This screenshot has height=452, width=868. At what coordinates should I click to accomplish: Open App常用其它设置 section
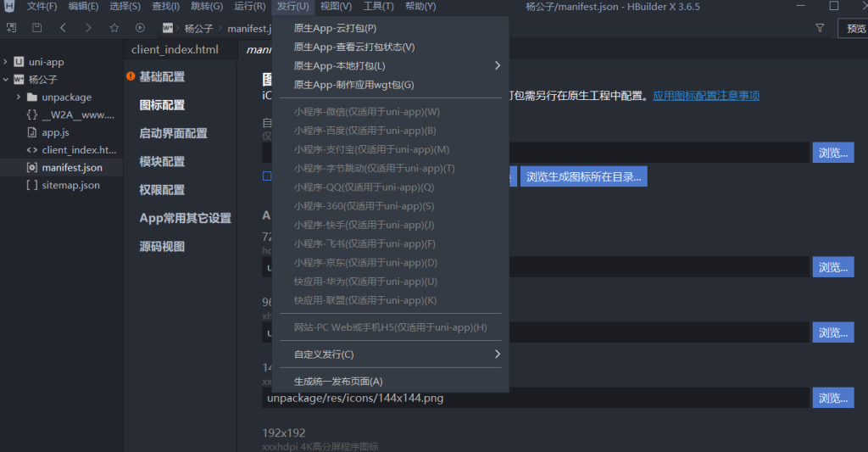186,218
